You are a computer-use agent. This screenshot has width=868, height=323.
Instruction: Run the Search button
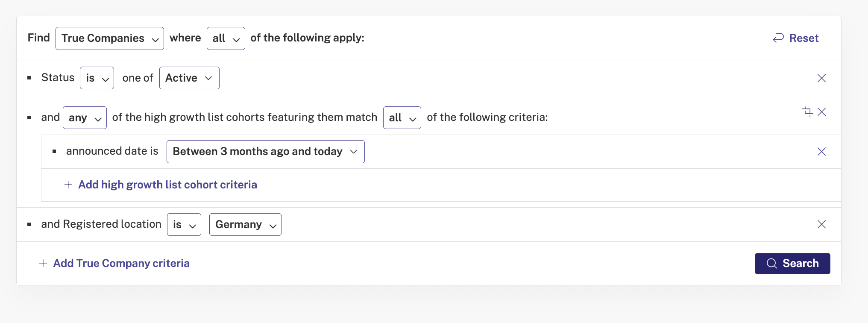(x=792, y=264)
